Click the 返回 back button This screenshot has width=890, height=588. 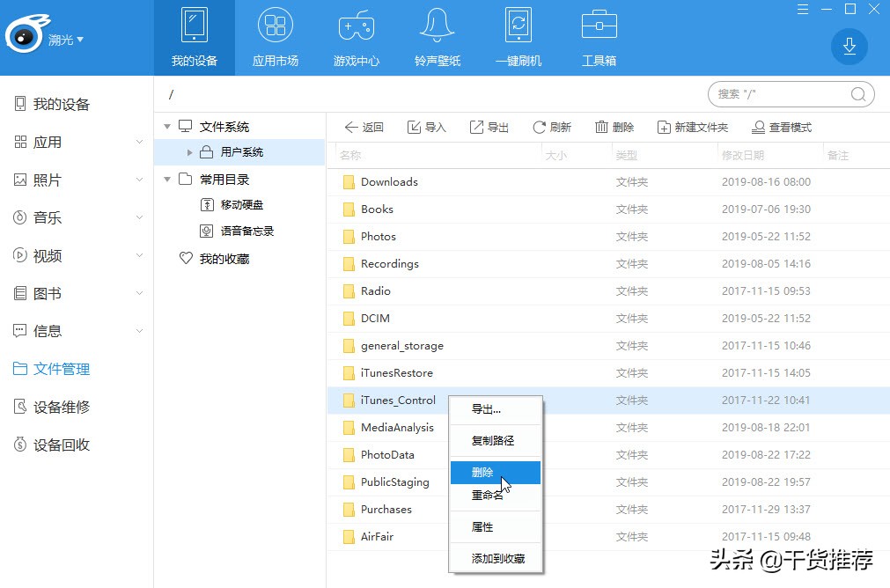click(x=364, y=127)
